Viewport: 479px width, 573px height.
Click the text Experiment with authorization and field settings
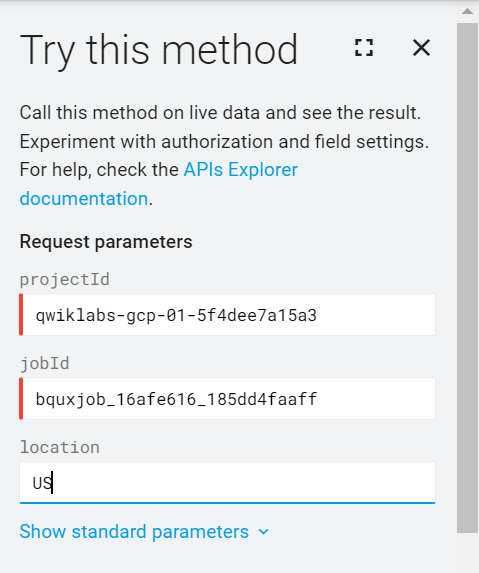[x=224, y=142]
